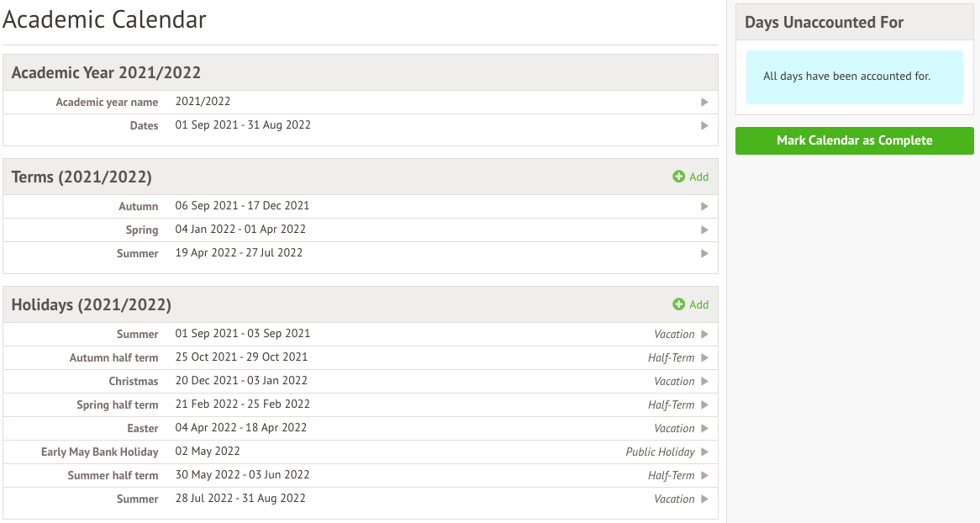Click the Academic Calendar page title

point(105,19)
